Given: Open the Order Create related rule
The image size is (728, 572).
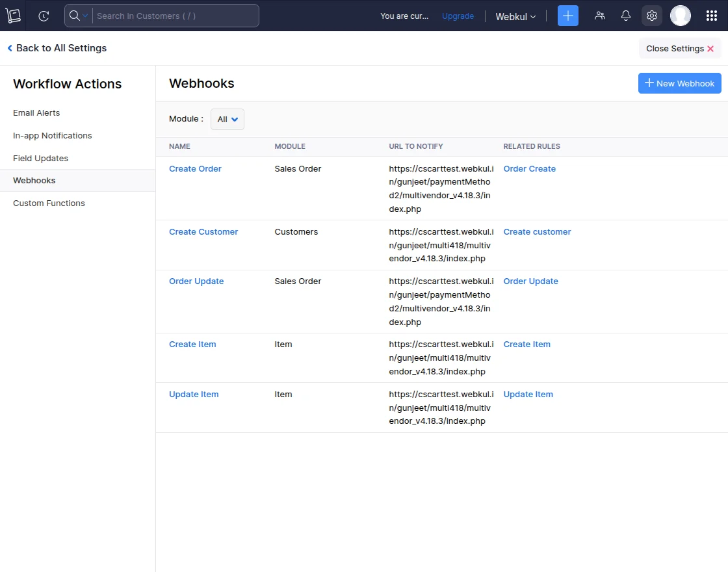Looking at the screenshot, I should [x=530, y=168].
